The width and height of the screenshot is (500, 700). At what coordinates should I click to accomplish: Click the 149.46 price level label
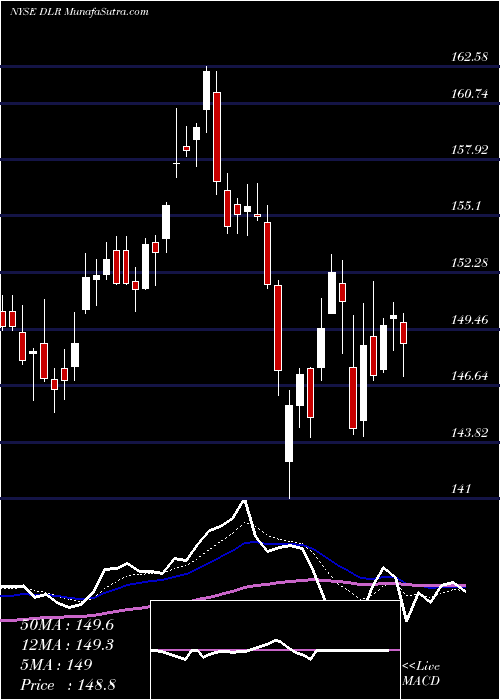470,319
